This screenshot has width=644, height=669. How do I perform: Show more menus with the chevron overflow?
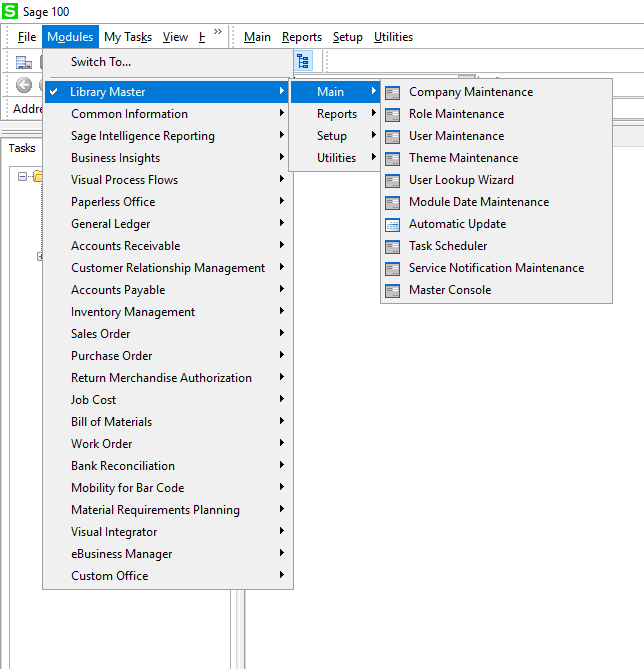tap(218, 32)
